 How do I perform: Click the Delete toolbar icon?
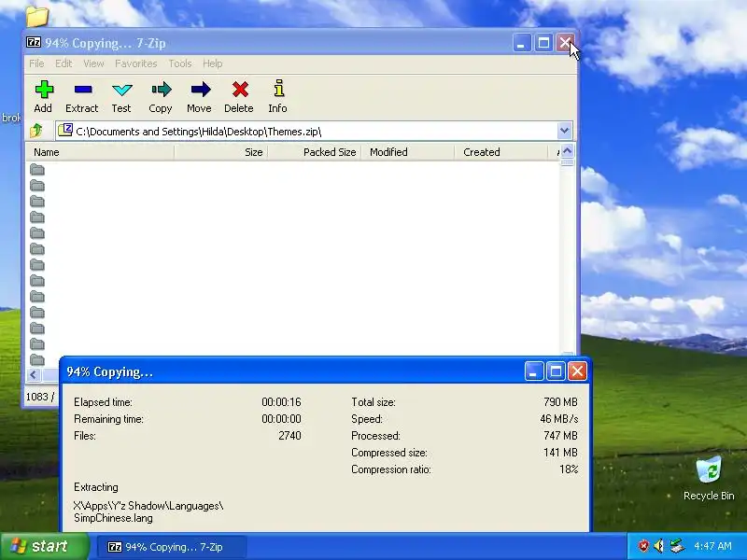239,97
